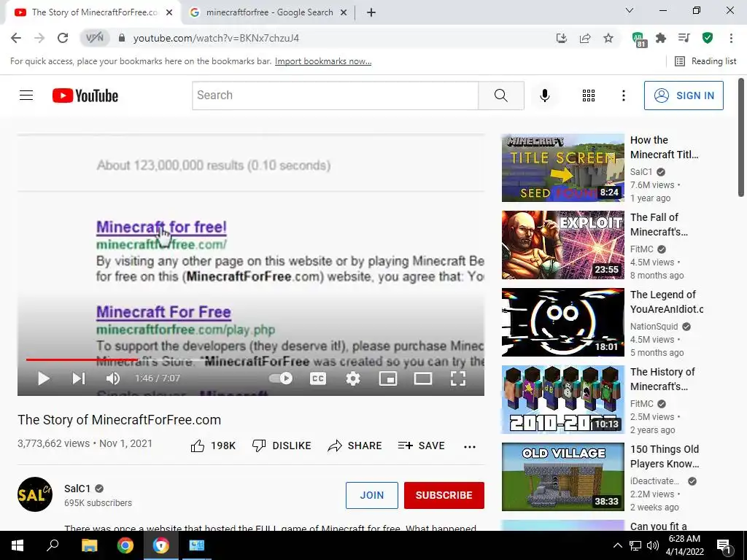Click the page vertical scrollbar
This screenshot has width=747, height=560.
coord(741,137)
